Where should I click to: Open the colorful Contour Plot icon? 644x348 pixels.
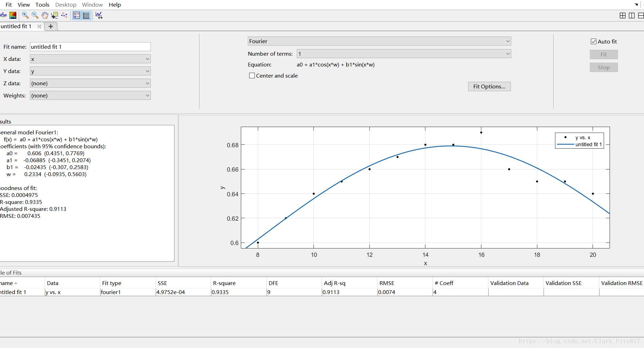coord(13,15)
